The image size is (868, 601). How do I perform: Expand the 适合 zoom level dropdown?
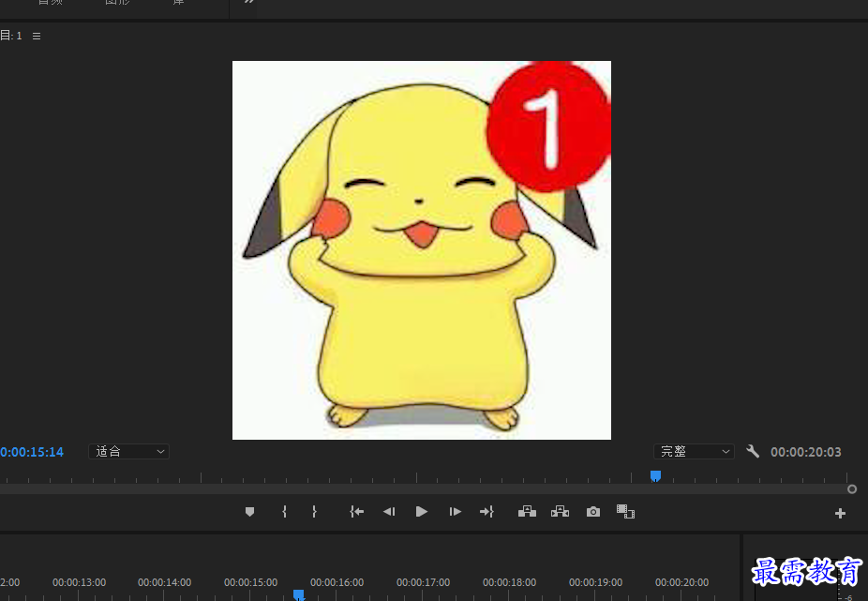click(x=129, y=451)
